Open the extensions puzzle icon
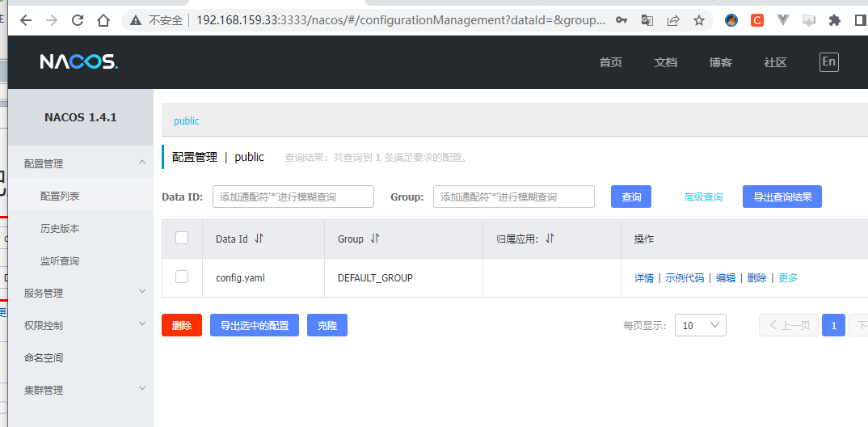868x427 pixels. pos(834,20)
